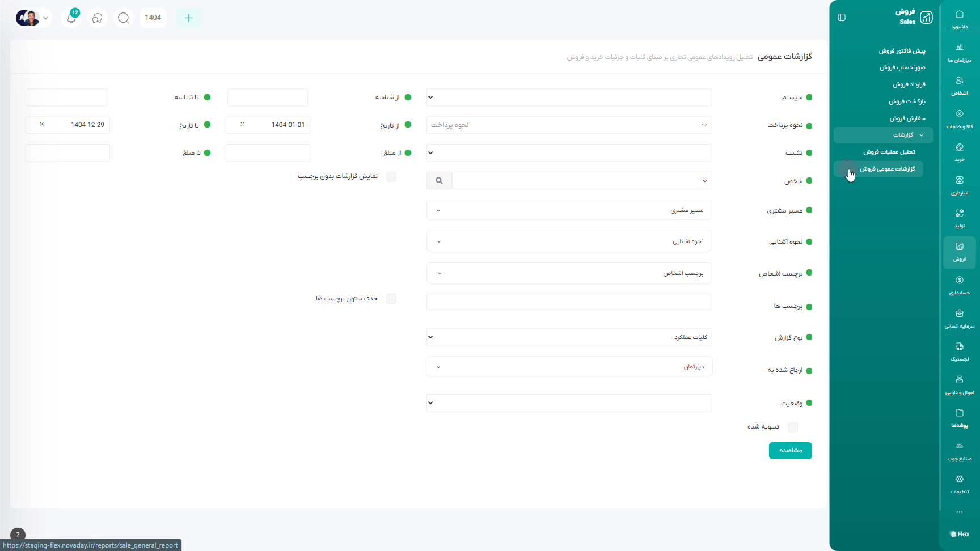Click the search magnifier in top bar
This screenshot has height=551, width=980.
[x=124, y=18]
